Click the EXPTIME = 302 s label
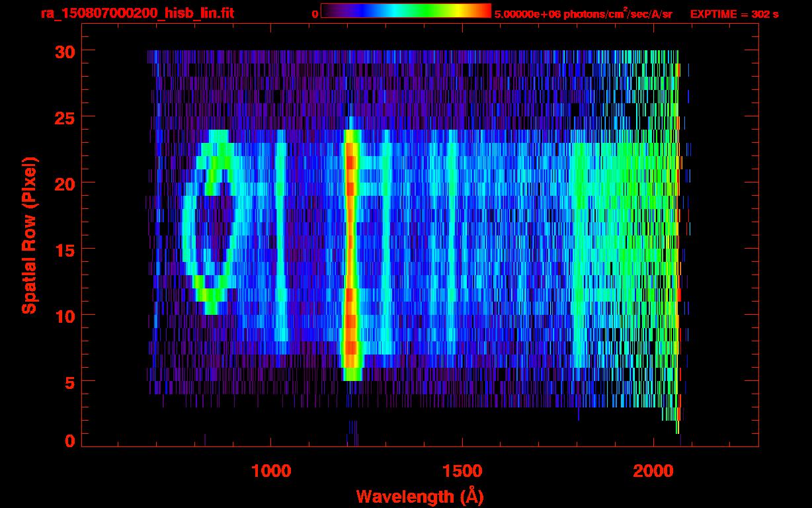The width and height of the screenshot is (812, 508). pos(734,14)
